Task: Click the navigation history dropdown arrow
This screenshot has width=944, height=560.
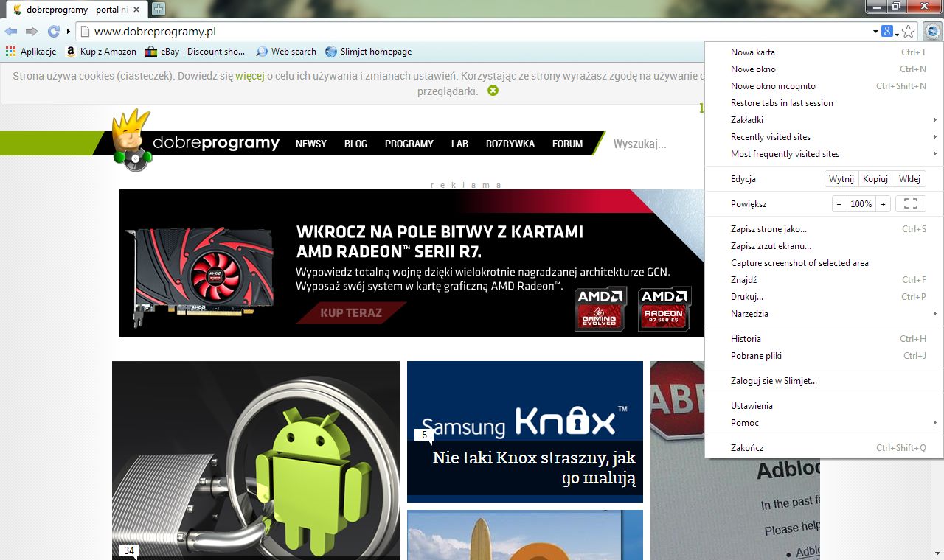Action: 69,32
